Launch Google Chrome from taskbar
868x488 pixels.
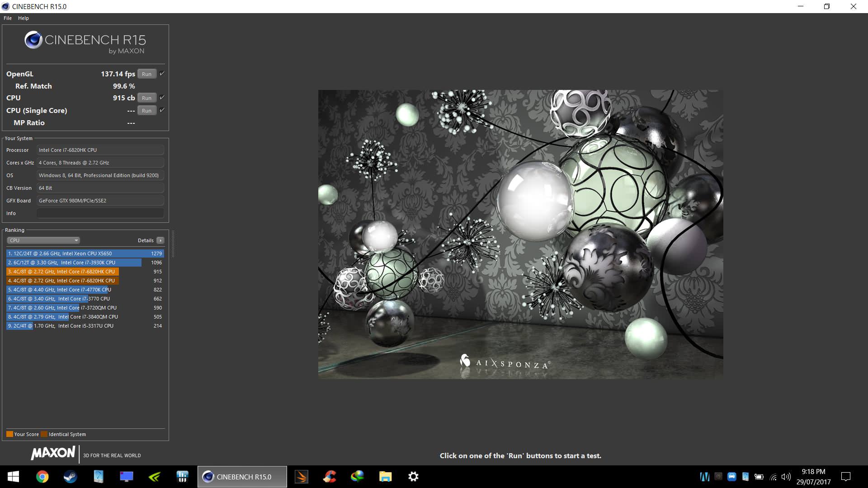click(42, 477)
